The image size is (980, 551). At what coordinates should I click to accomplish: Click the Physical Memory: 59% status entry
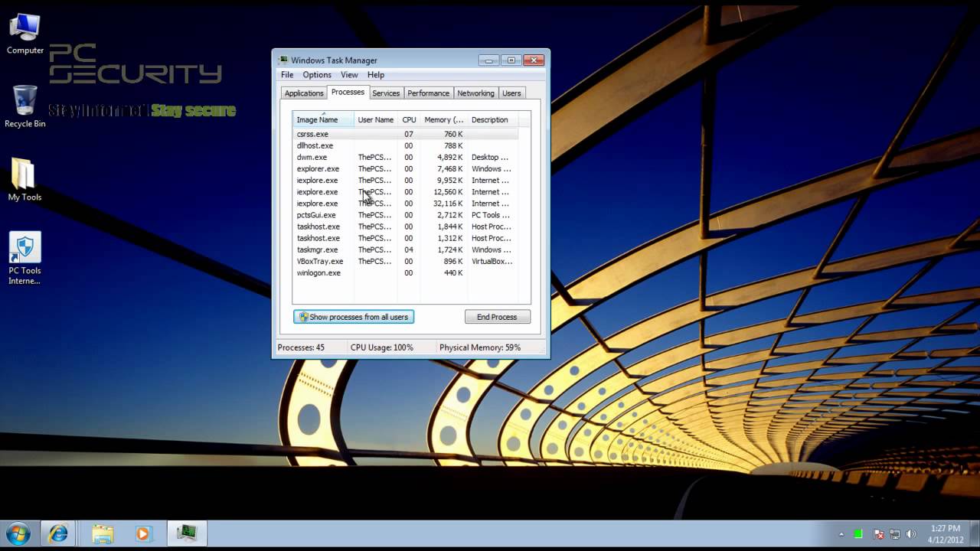[480, 347]
